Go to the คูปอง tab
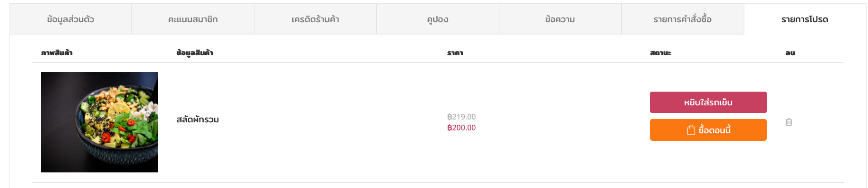 click(x=438, y=19)
